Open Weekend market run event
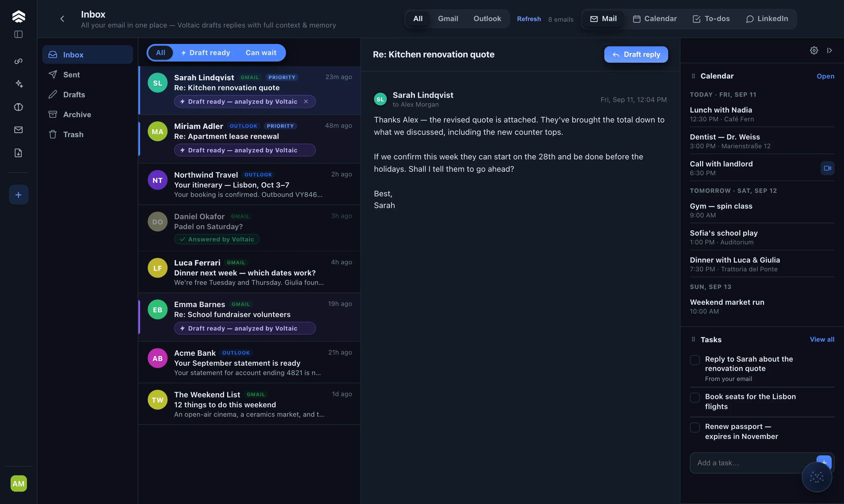Viewport: 844px width, 504px height. tap(762, 306)
